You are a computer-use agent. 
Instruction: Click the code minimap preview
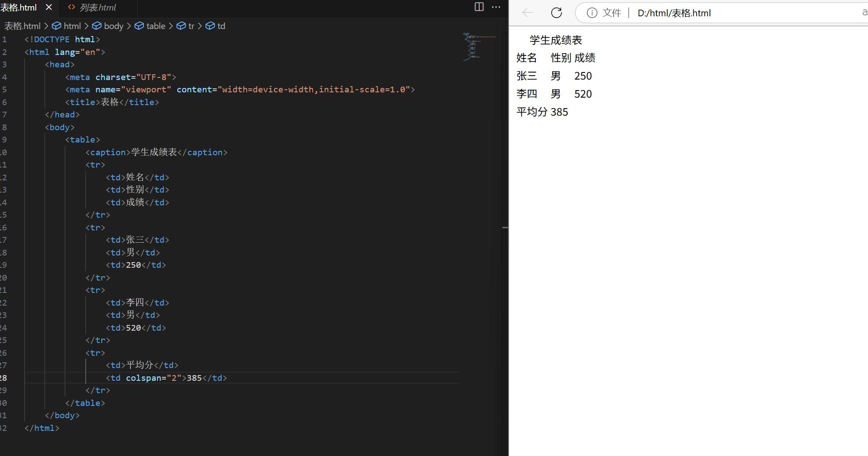480,46
